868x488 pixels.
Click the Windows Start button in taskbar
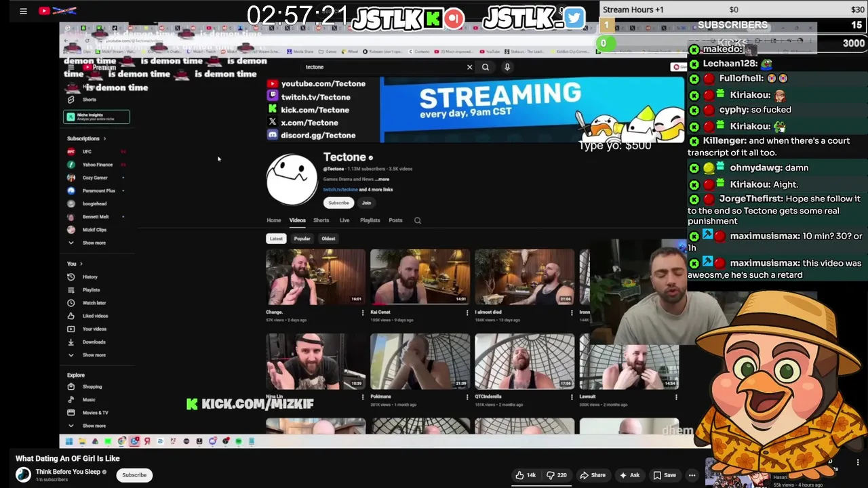68,441
